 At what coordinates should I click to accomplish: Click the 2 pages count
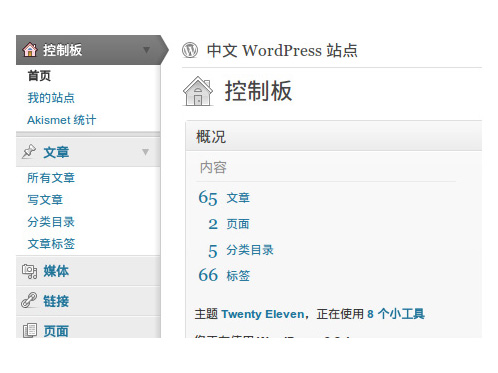click(x=213, y=224)
